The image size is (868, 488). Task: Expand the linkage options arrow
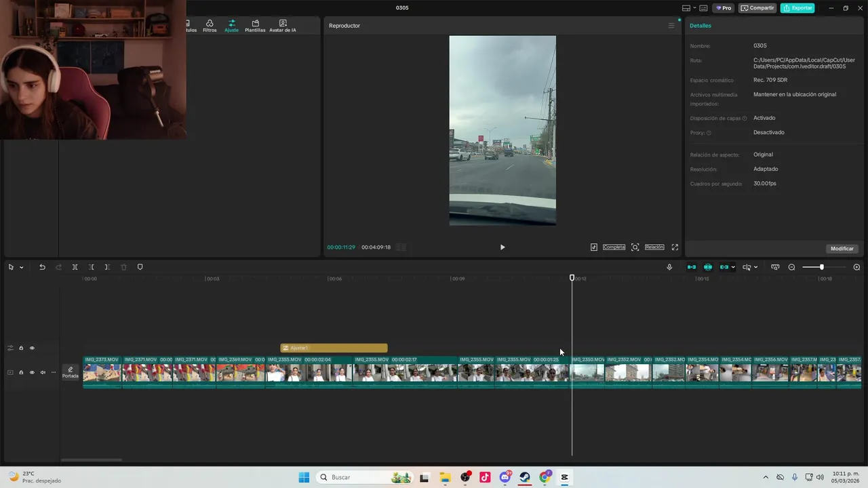pos(733,267)
